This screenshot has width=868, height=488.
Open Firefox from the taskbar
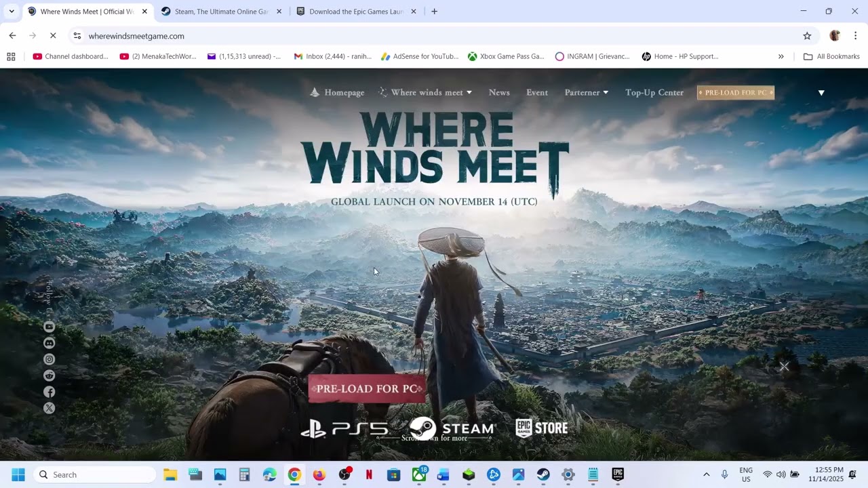(319, 474)
